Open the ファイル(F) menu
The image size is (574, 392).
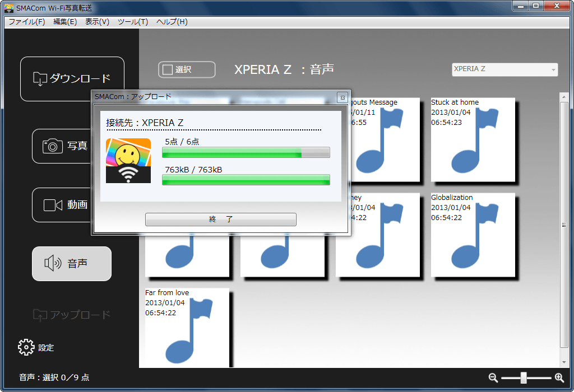pos(27,22)
